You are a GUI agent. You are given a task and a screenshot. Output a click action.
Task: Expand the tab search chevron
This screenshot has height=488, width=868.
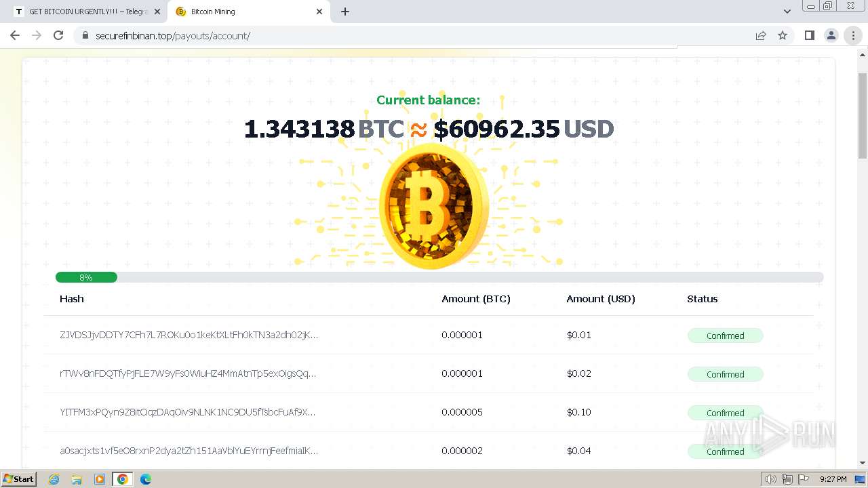[x=787, y=12]
